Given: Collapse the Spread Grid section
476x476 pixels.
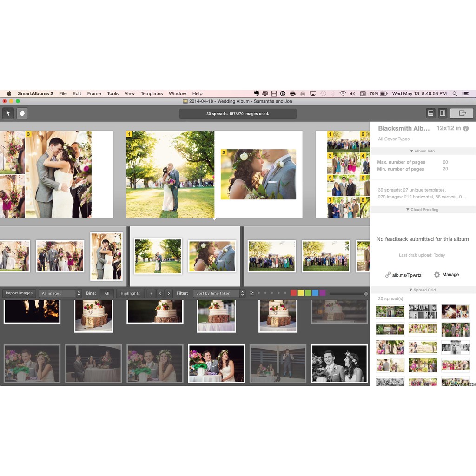Looking at the screenshot, I should [x=423, y=290].
